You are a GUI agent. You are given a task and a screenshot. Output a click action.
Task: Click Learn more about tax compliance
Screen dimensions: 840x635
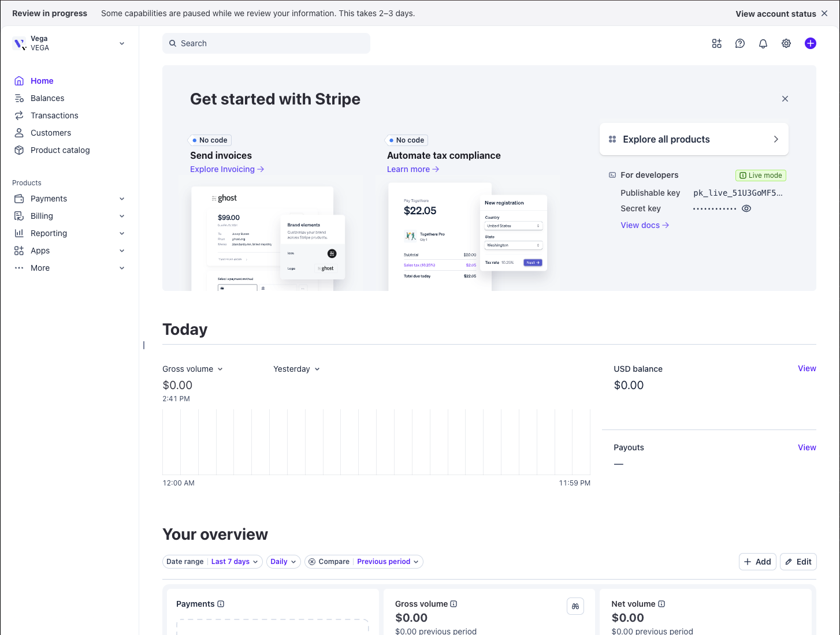[413, 169]
